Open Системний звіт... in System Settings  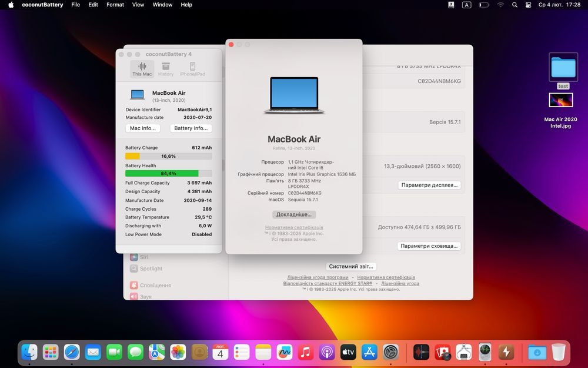coord(351,266)
